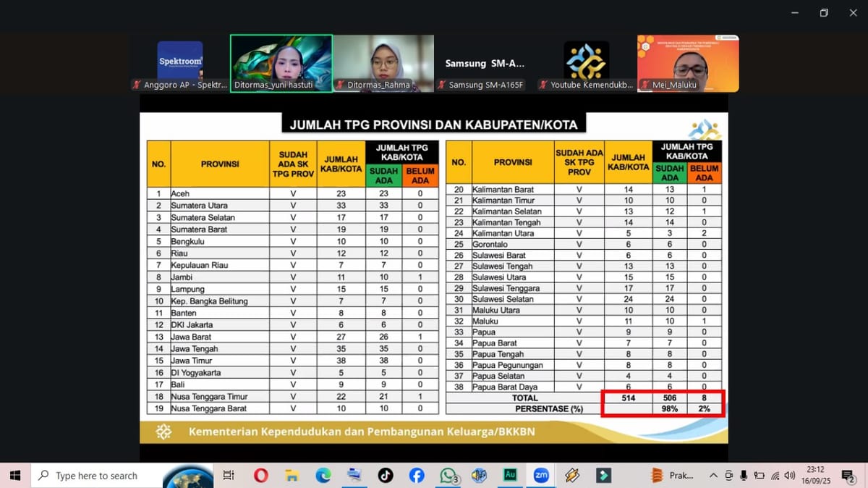This screenshot has height=488, width=868.
Task: Select Anggoro AP Spektroom participant thumbnail
Action: 179,63
